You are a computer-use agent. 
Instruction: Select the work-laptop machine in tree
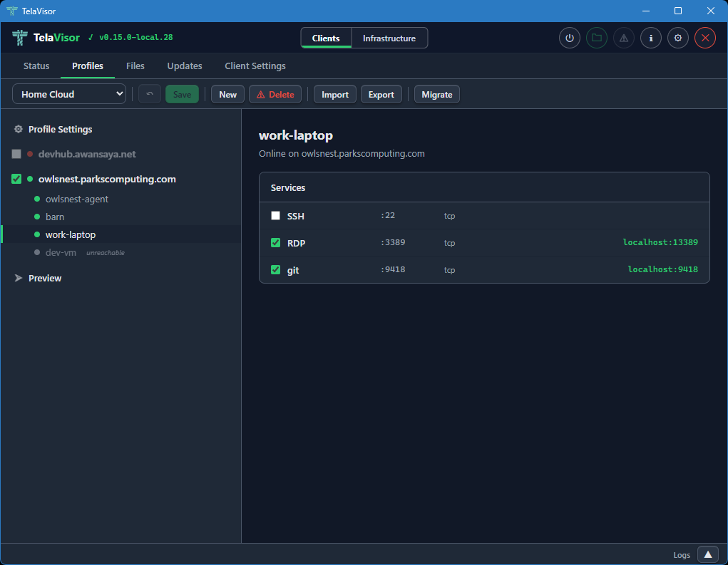coord(121,234)
